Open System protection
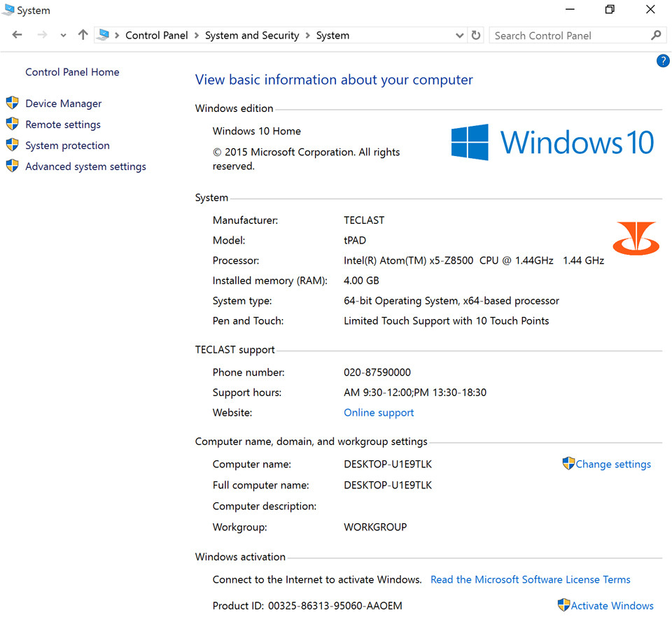This screenshot has height=636, width=672. [67, 146]
